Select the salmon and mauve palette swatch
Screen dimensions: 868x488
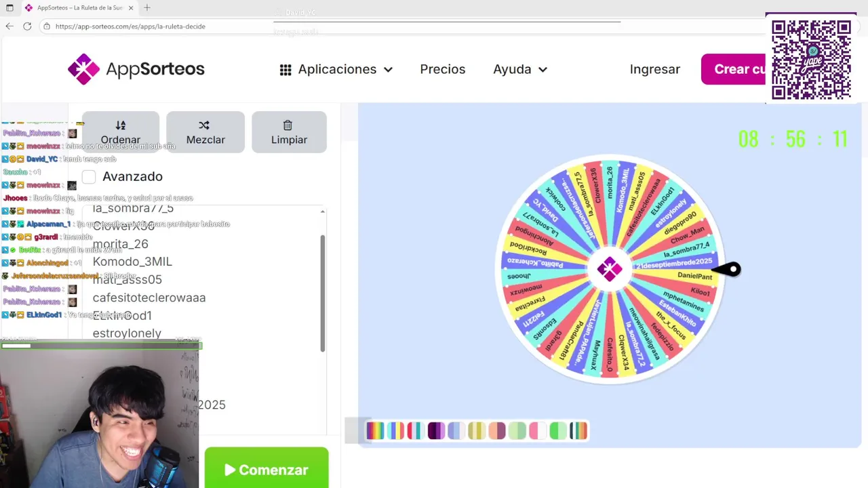497,430
